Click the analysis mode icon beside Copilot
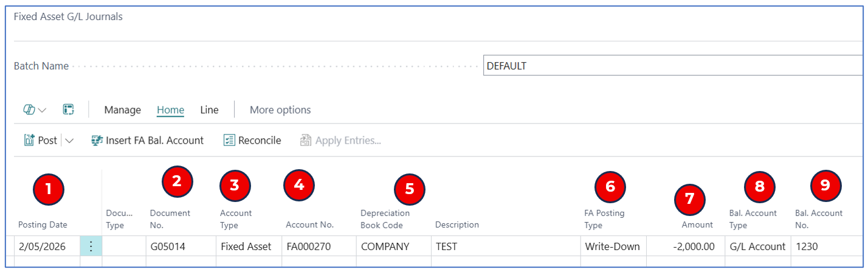The width and height of the screenshot is (868, 272). tap(68, 110)
